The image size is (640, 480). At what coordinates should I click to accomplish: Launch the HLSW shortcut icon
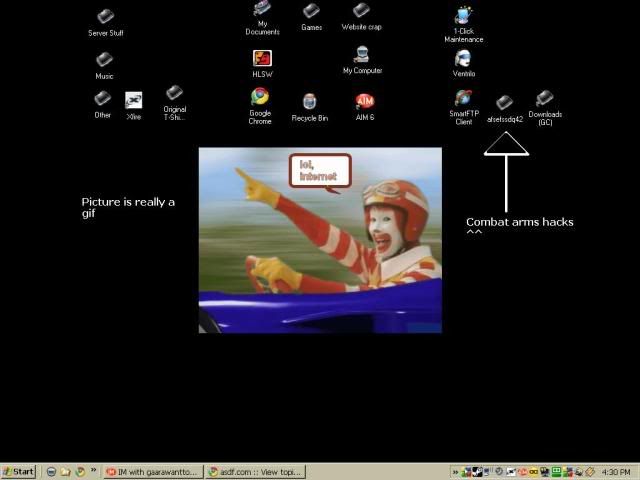pyautogui.click(x=262, y=64)
